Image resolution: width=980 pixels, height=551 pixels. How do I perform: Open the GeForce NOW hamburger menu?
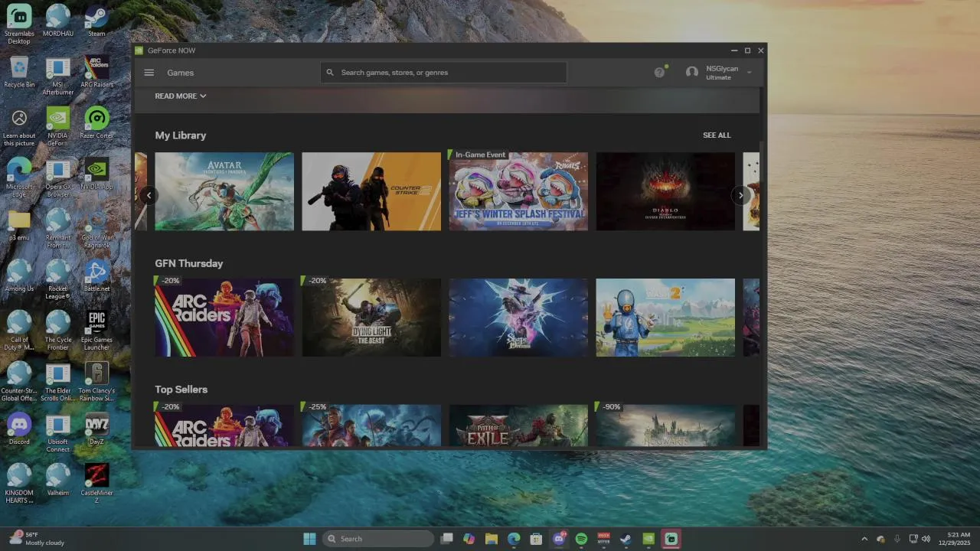coord(149,73)
